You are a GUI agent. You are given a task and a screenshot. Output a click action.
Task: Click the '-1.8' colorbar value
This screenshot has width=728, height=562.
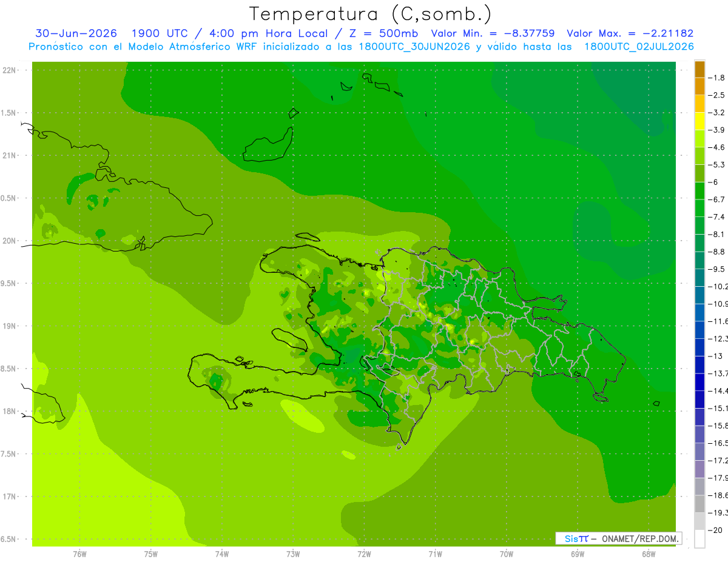point(716,78)
